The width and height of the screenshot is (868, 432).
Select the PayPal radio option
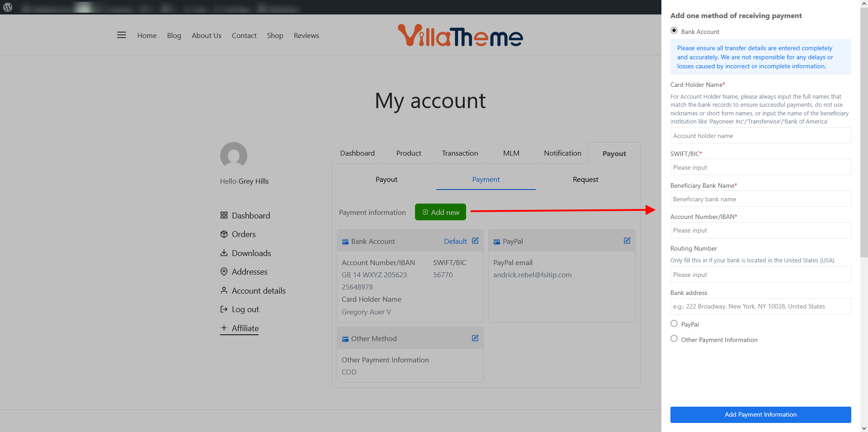pyautogui.click(x=674, y=323)
